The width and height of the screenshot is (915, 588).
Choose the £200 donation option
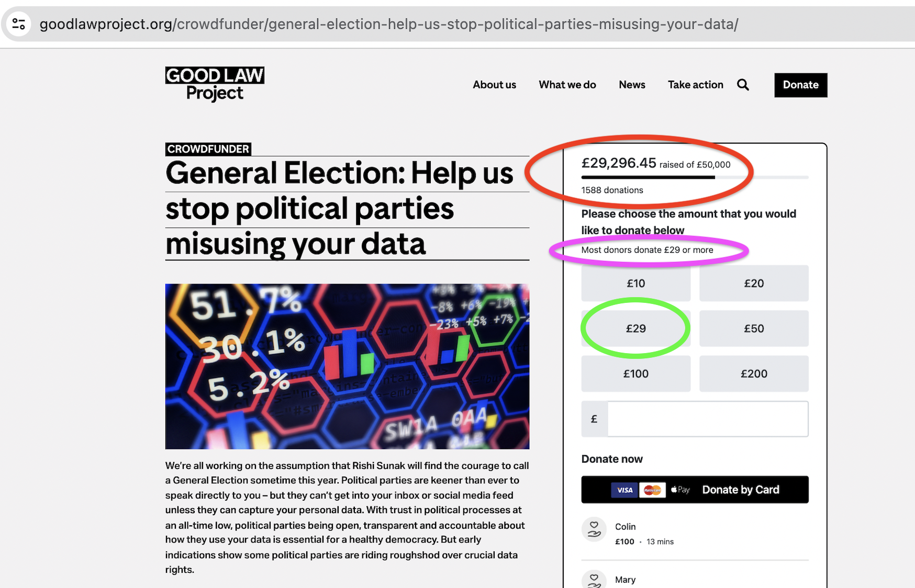pos(753,374)
